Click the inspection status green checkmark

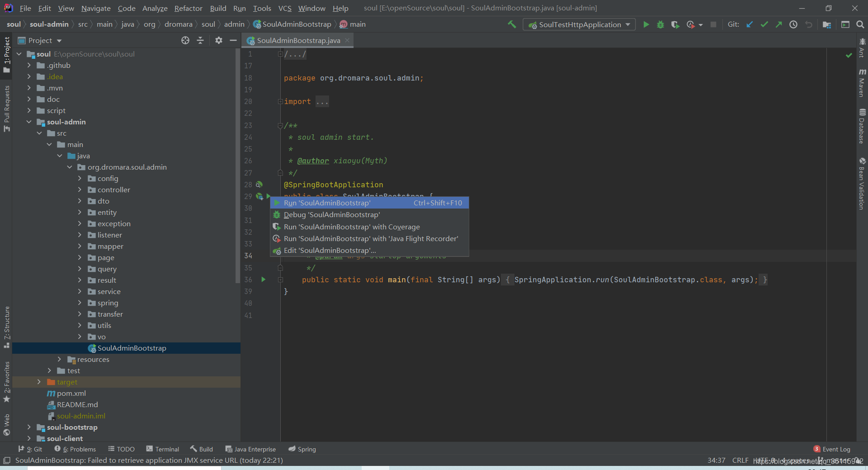tap(849, 55)
